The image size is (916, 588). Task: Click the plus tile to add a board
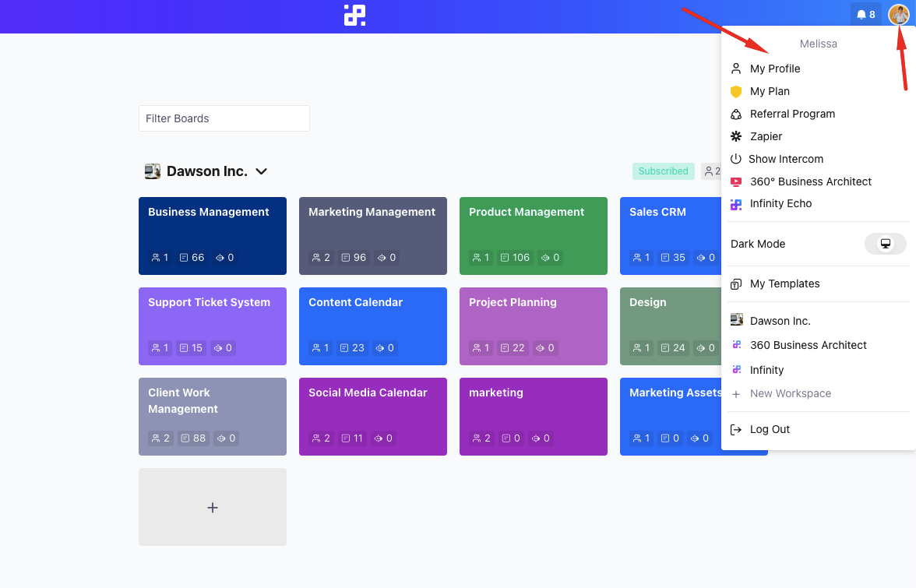(x=212, y=506)
